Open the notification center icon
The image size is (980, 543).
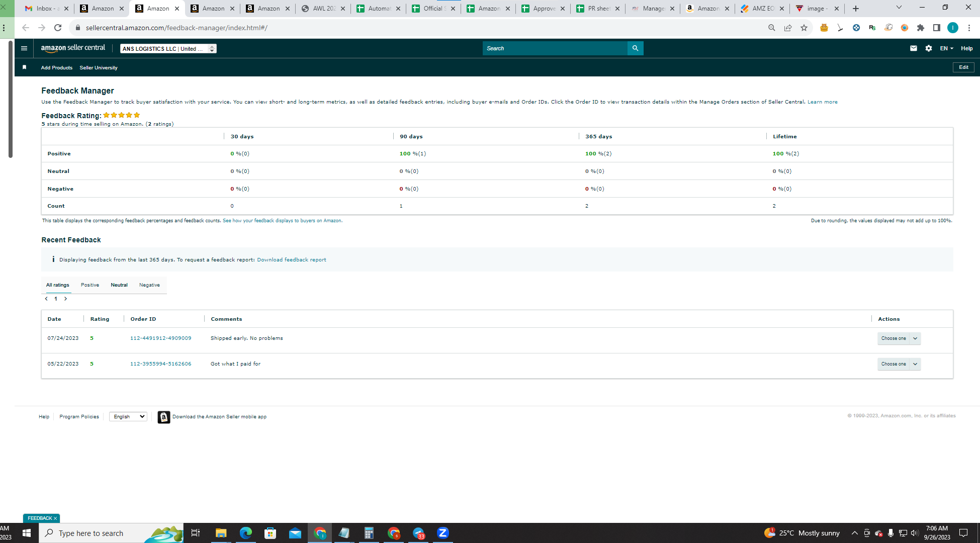point(963,533)
